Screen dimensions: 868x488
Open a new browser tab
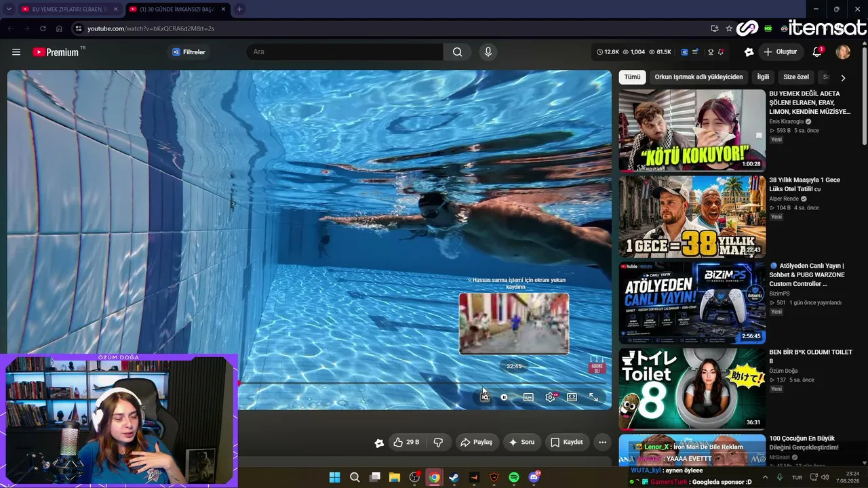tap(239, 9)
